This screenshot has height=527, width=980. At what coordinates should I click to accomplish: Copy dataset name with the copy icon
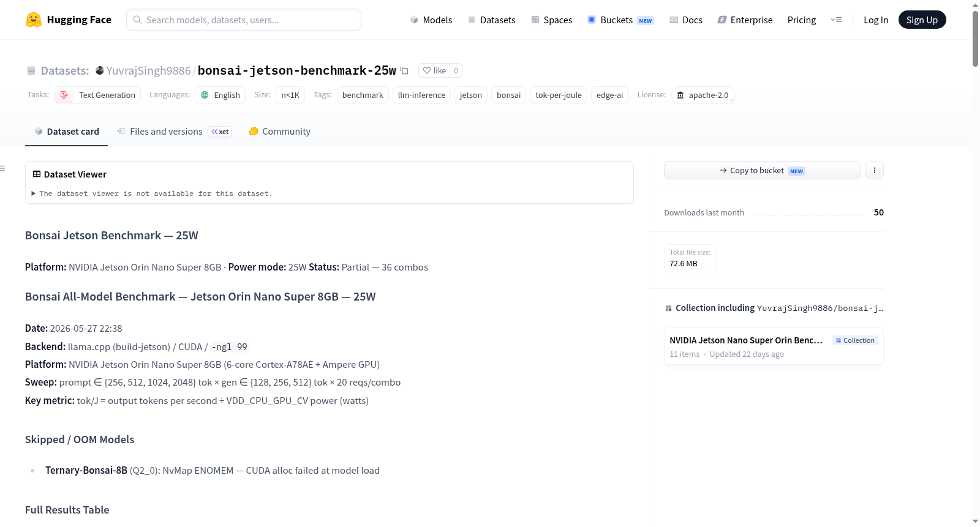404,70
